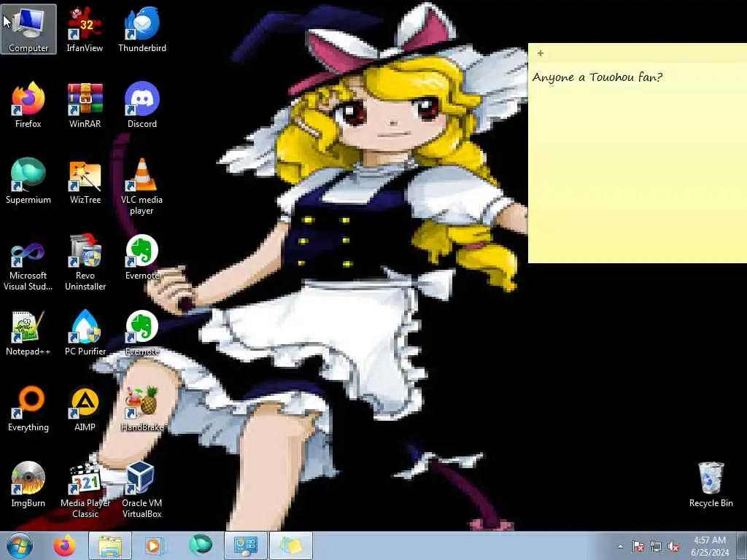The image size is (747, 560).
Task: Open the Action Center flag icon
Action: [638, 546]
